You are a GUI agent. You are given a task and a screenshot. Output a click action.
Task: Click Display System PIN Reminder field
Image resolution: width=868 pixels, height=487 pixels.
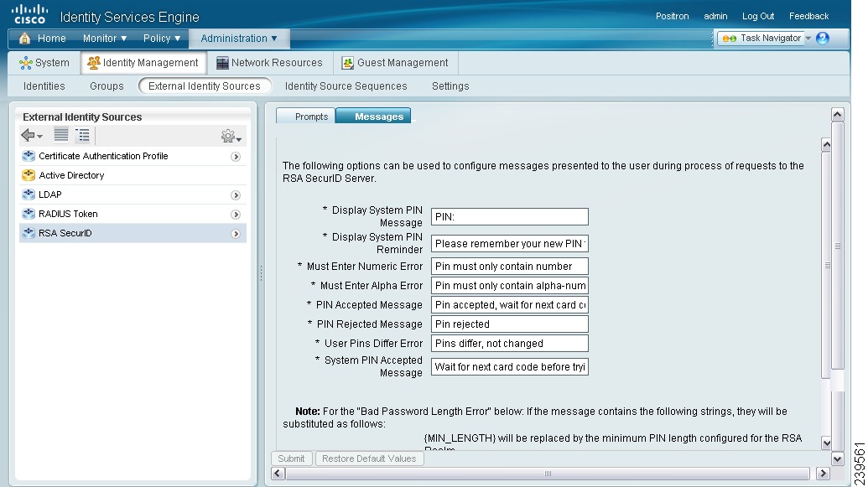[510, 243]
